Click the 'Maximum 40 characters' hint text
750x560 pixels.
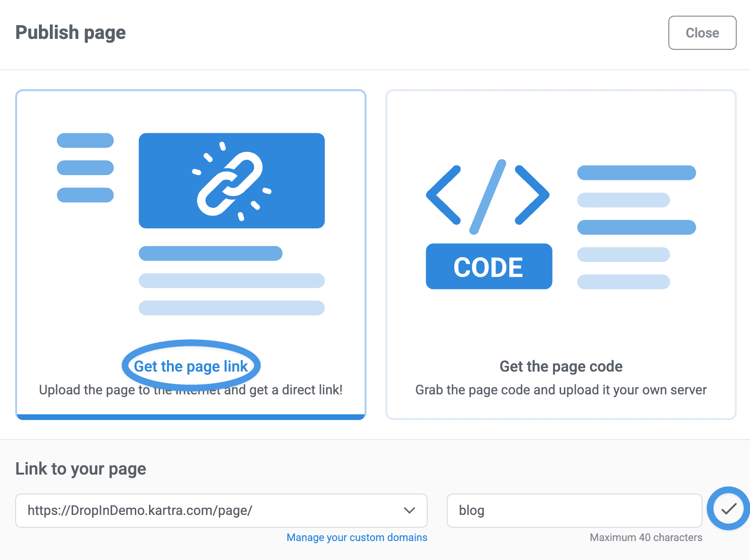pyautogui.click(x=646, y=537)
